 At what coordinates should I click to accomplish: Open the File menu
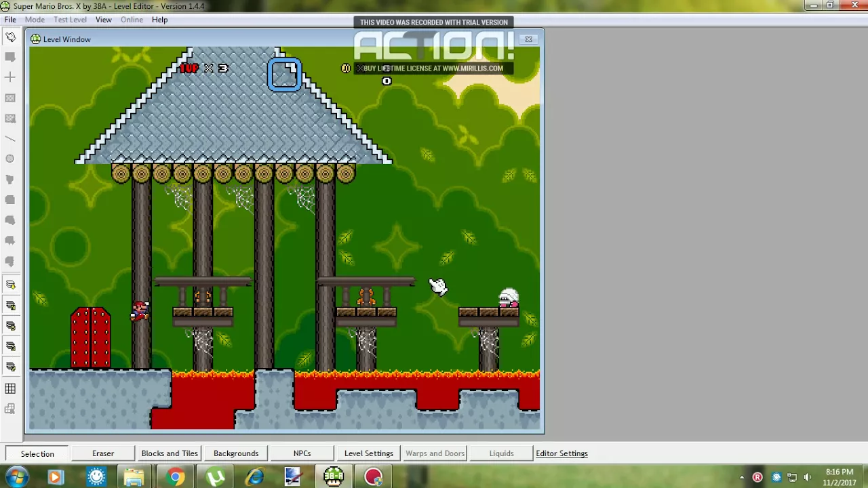click(10, 20)
